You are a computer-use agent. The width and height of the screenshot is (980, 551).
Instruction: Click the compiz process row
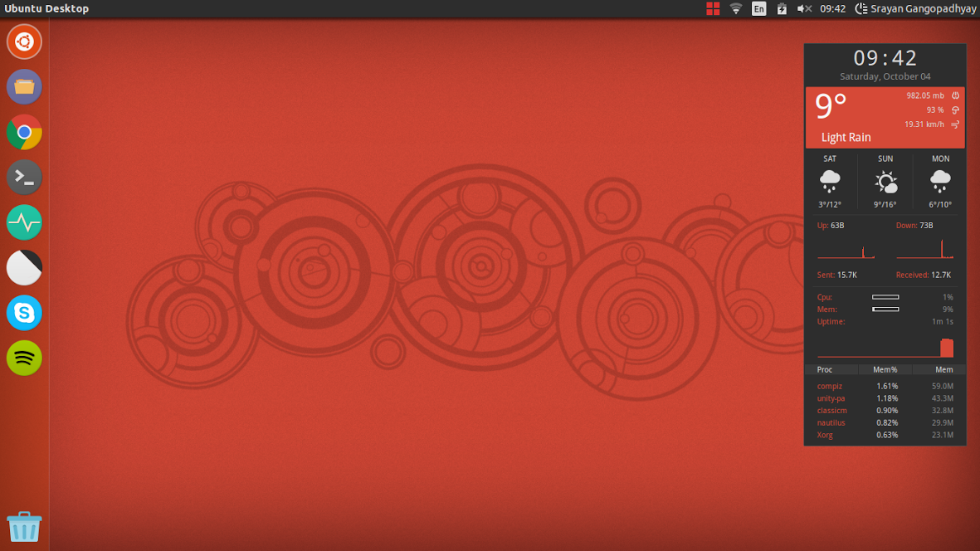coord(885,386)
